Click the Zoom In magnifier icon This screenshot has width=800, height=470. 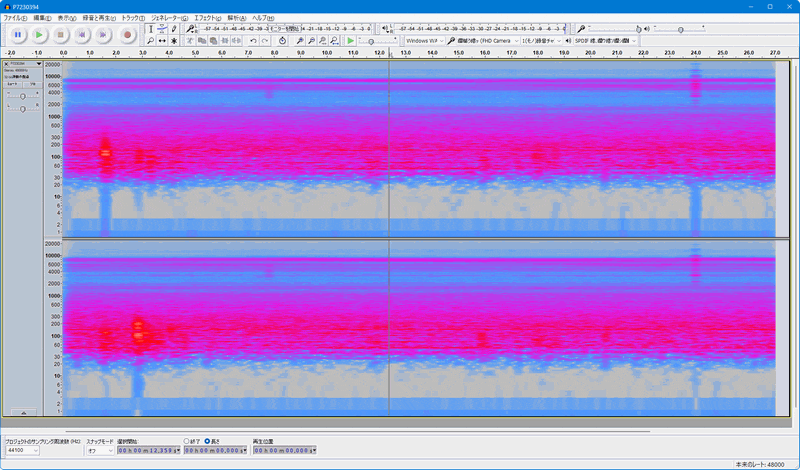tap(300, 41)
